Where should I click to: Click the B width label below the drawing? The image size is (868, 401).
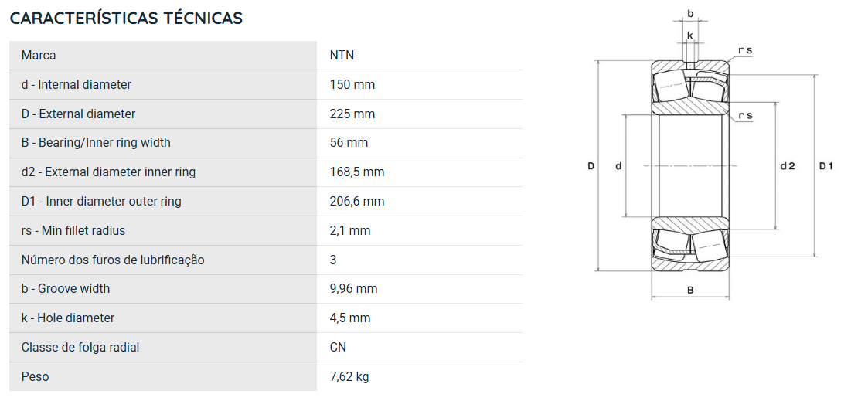[690, 290]
